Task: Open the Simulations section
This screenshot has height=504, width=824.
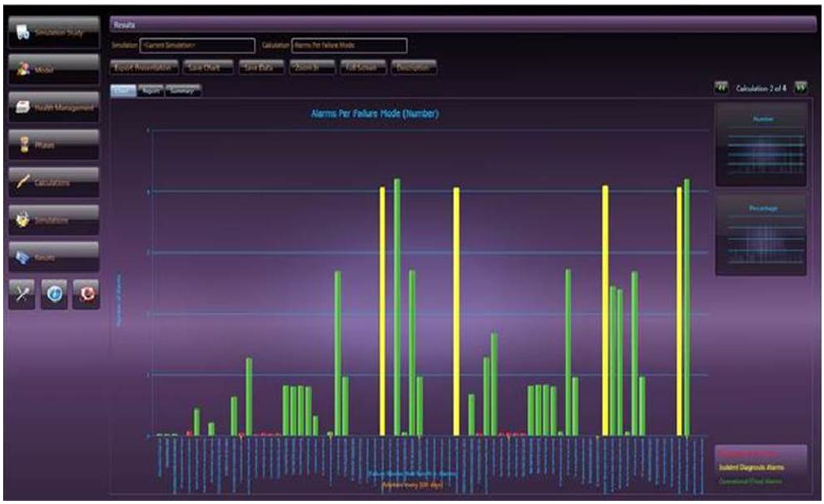Action: click(53, 220)
